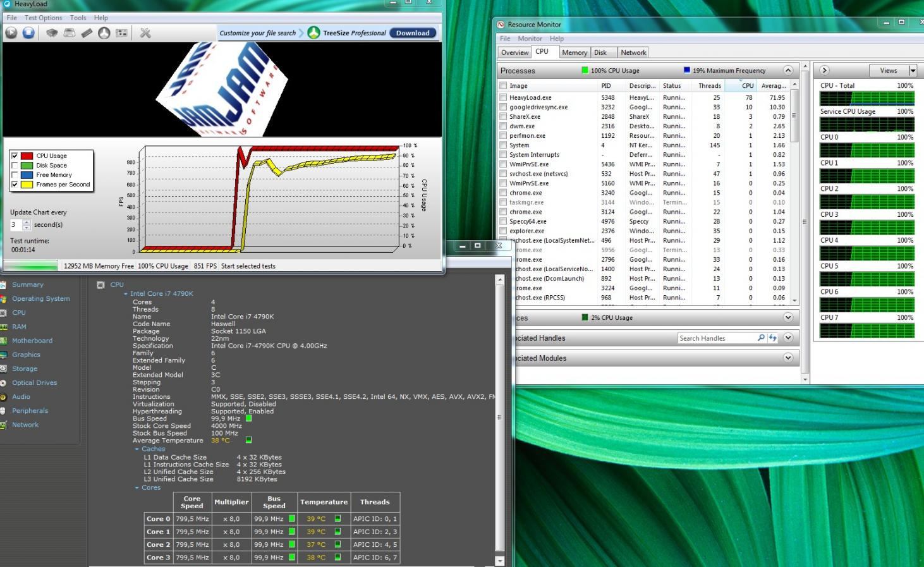This screenshot has height=567, width=924.
Task: Stop the running HeavyLoad test
Action: 28,33
